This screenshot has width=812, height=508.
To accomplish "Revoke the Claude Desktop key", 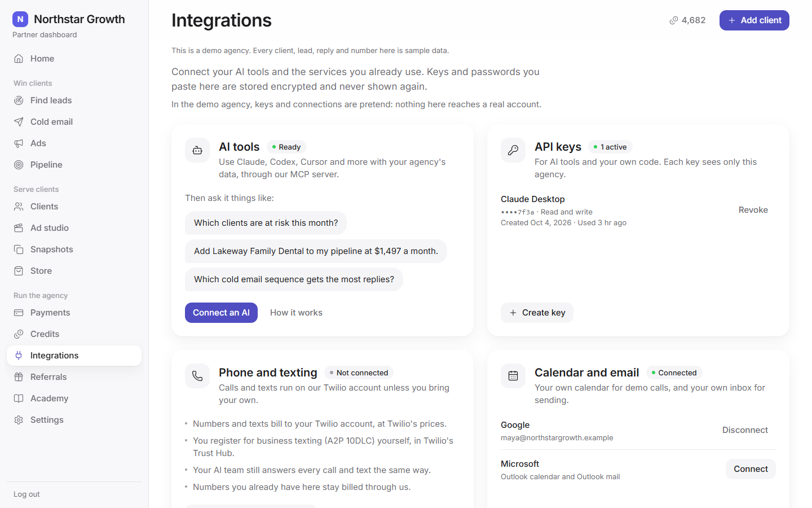I will (x=753, y=210).
